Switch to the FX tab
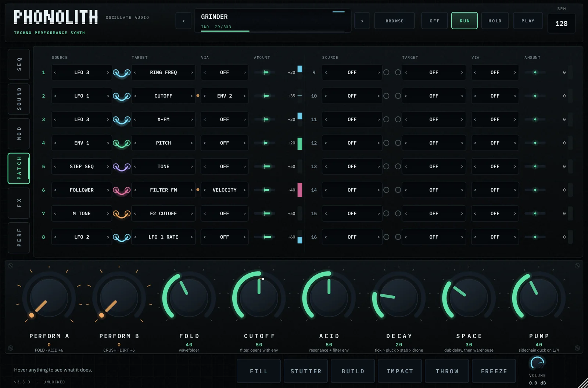The image size is (588, 388). [19, 203]
